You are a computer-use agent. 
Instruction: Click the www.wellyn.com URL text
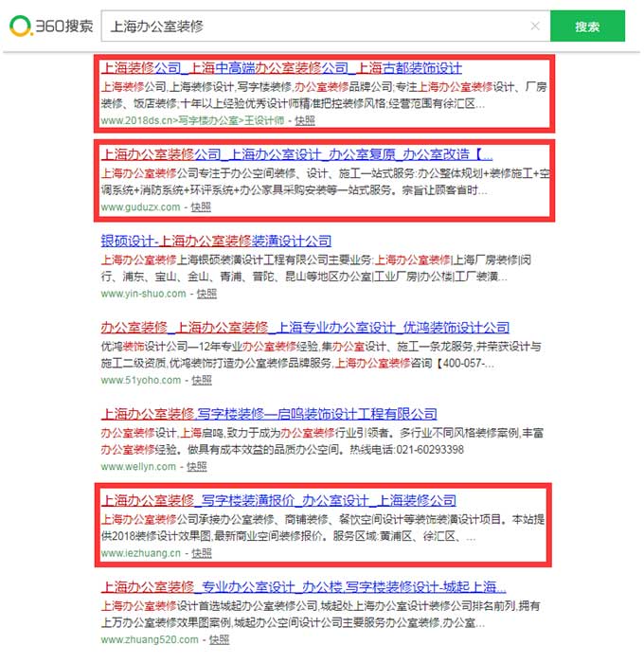tap(138, 467)
